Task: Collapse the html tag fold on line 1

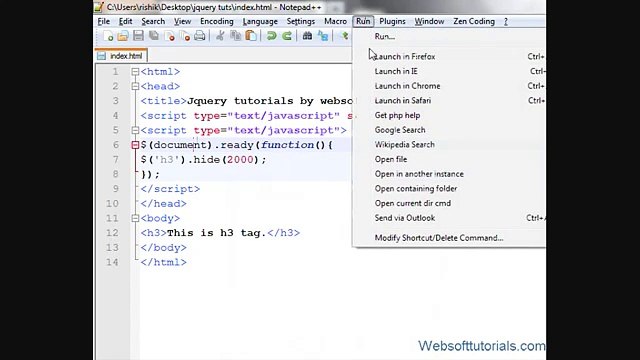Action: [x=135, y=72]
